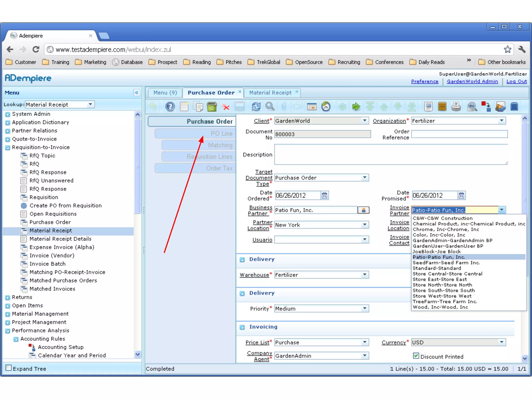Open the Help toolbar icon
Screen dimensions: 532x399
coord(170,107)
